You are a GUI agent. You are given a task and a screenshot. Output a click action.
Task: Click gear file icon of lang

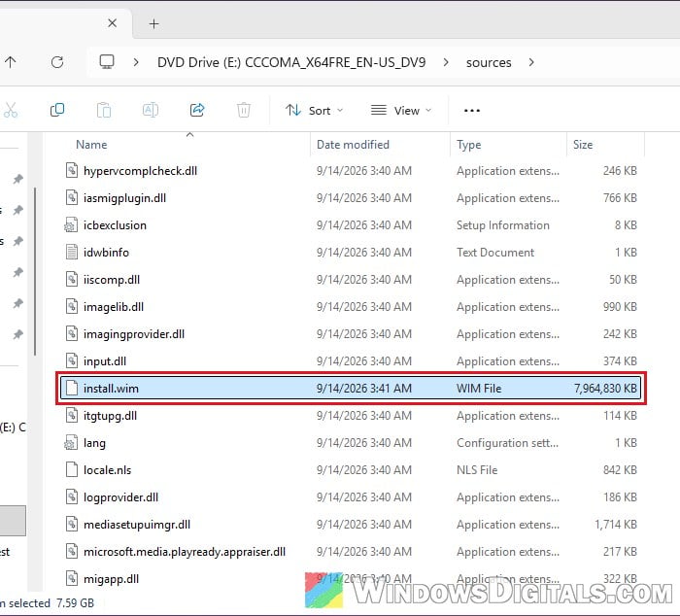click(72, 443)
